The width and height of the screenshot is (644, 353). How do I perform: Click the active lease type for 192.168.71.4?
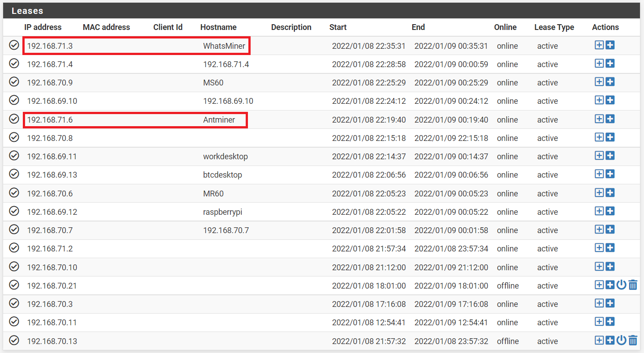point(548,64)
